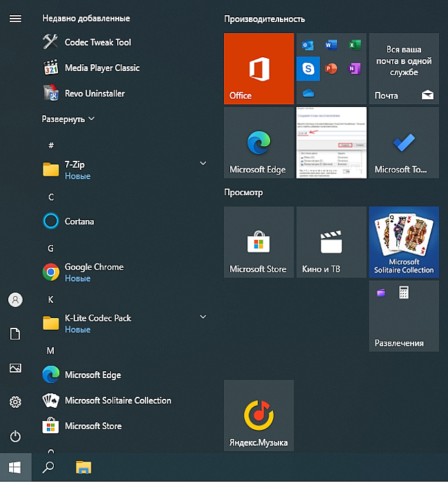
Task: Start Revo Uninstaller
Action: [83, 93]
